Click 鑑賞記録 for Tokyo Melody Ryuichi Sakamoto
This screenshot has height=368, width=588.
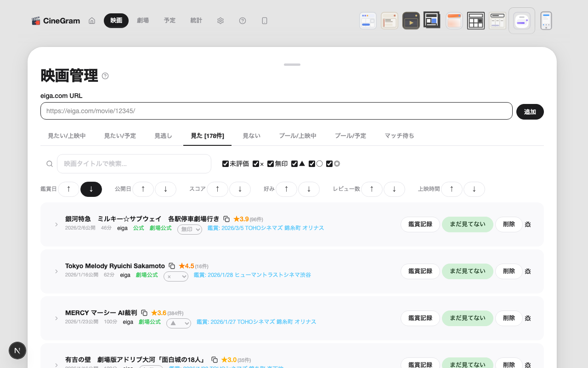click(420, 271)
